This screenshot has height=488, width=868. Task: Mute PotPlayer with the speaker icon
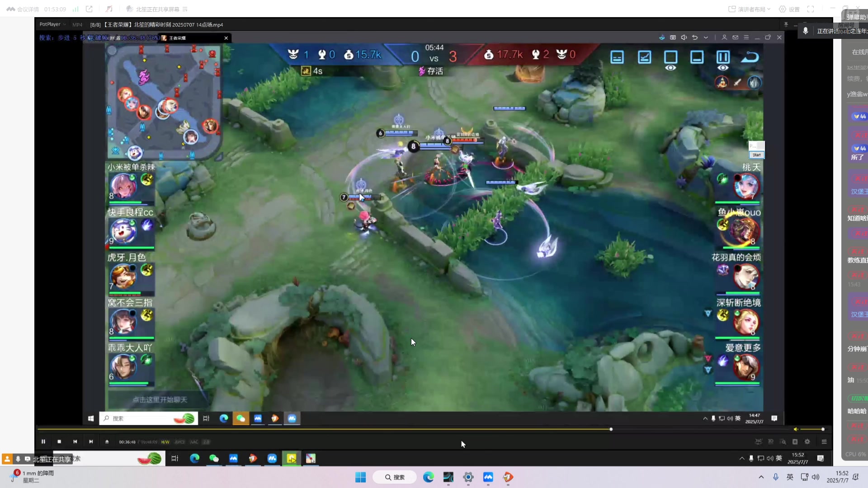point(796,429)
